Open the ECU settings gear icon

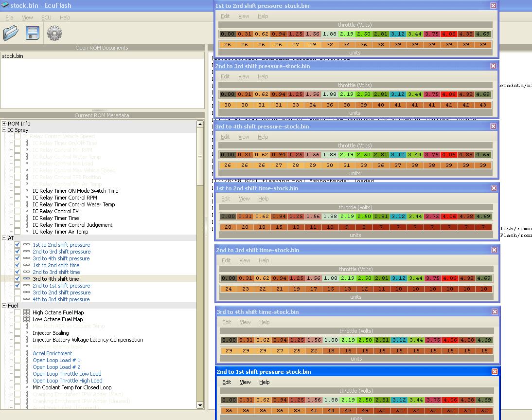click(54, 33)
